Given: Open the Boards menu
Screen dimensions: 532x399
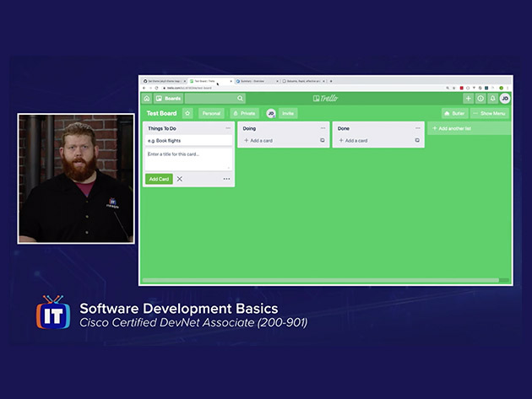Looking at the screenshot, I should (x=169, y=99).
